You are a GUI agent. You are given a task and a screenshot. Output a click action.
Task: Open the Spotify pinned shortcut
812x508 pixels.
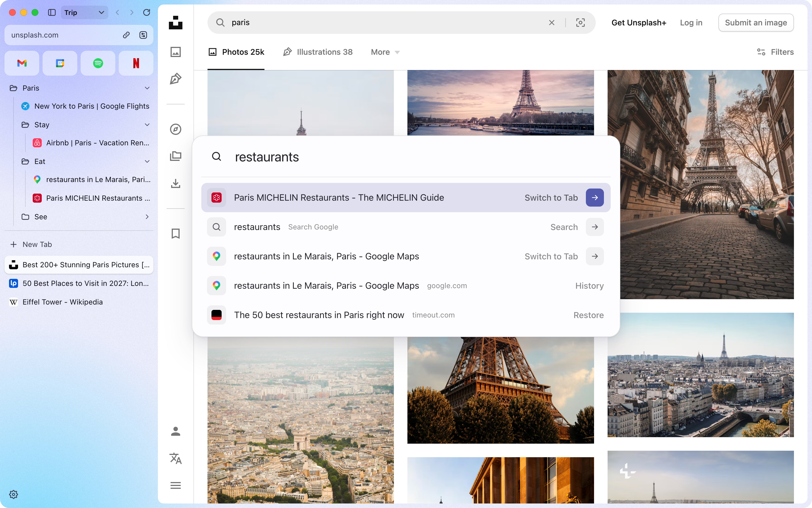click(x=98, y=63)
